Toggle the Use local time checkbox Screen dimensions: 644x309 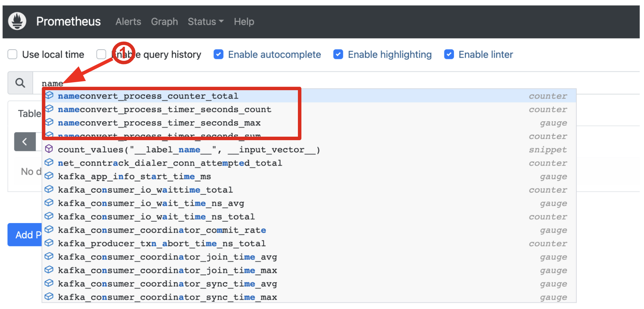tap(13, 55)
